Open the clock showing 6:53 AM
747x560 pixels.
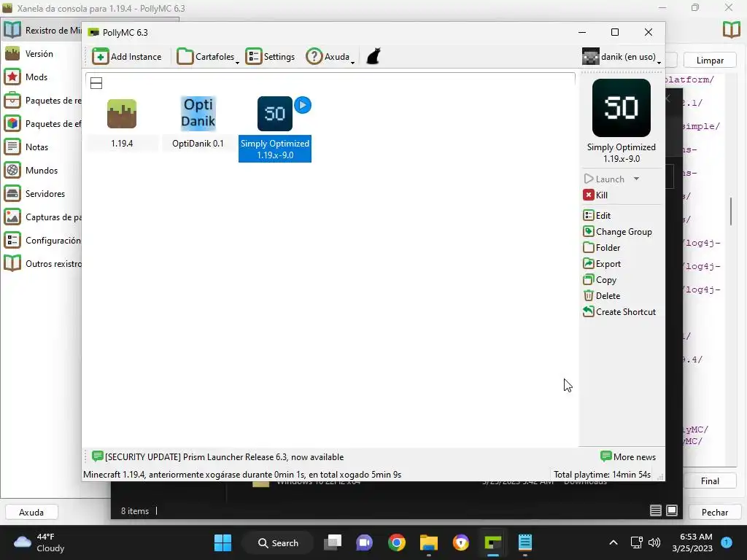pyautogui.click(x=692, y=542)
